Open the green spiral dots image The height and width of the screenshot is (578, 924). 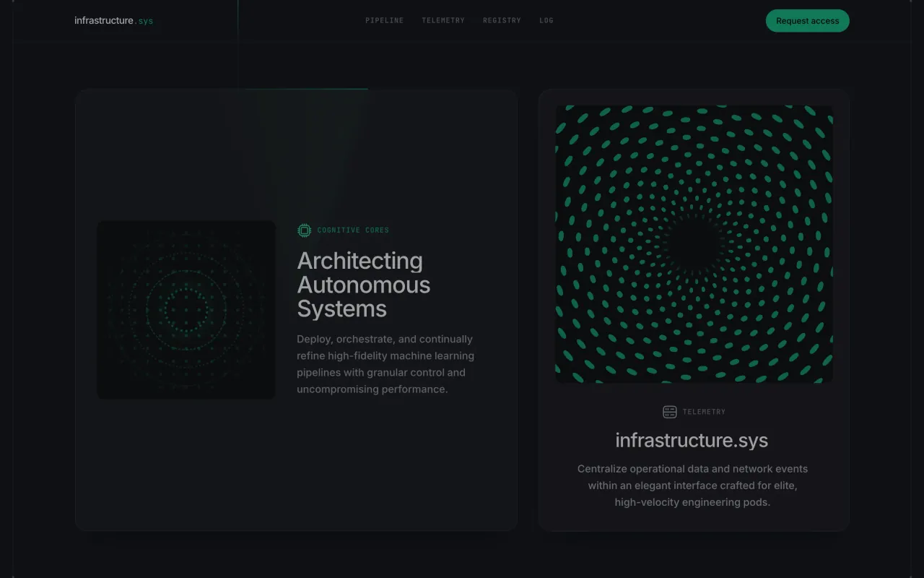694,245
